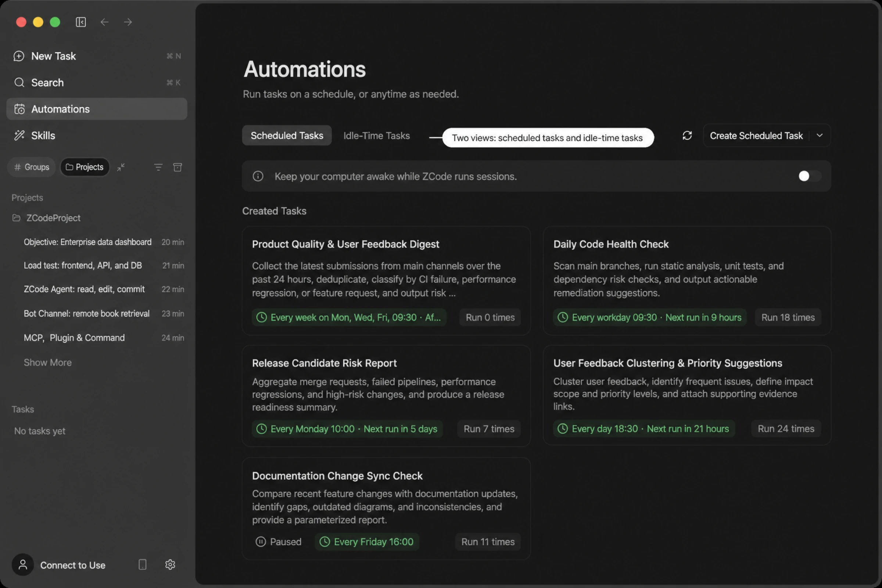Select the Scheduled Tasks tab
Viewport: 882px width, 588px height.
pos(287,135)
